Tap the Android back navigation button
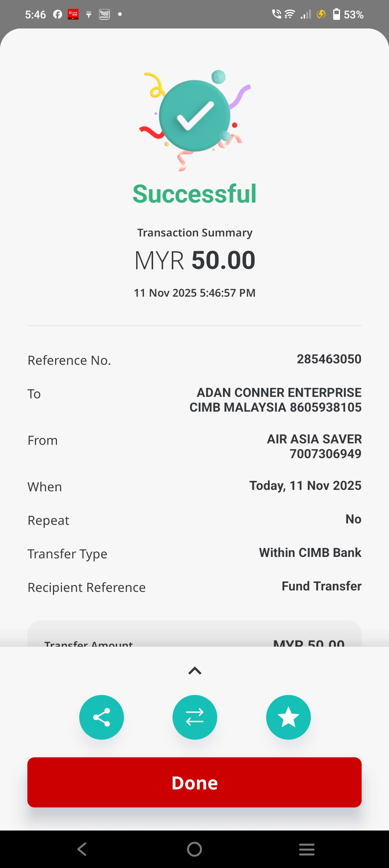Screen dimensions: 389x868 click(82, 849)
